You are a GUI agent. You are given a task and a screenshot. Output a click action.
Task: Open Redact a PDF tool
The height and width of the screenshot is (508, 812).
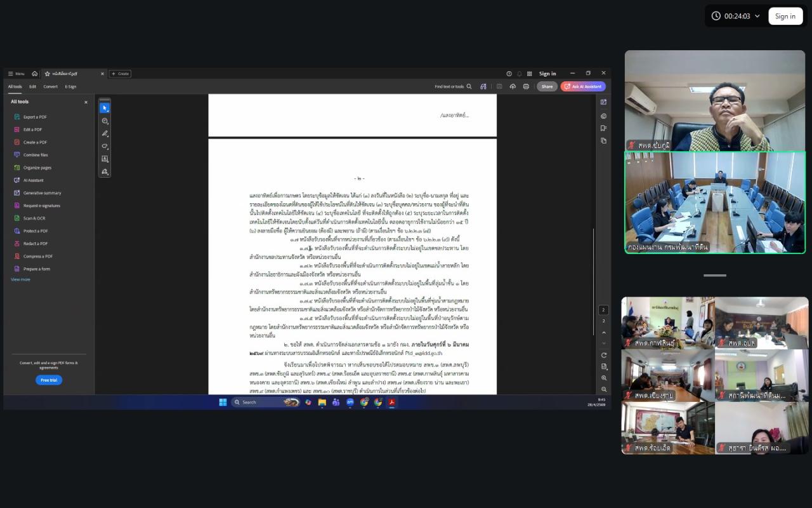click(x=30, y=243)
